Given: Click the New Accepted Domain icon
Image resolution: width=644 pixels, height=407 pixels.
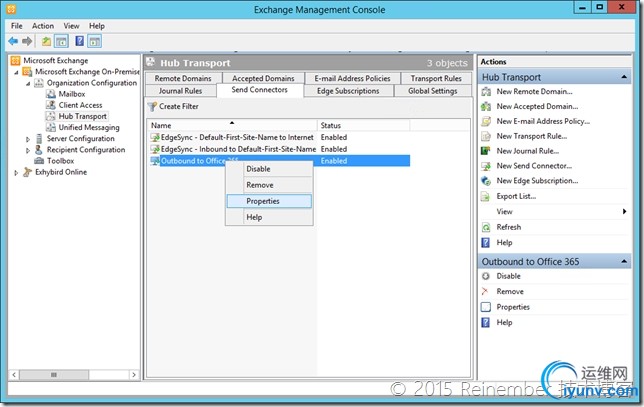Looking at the screenshot, I should pyautogui.click(x=486, y=106).
